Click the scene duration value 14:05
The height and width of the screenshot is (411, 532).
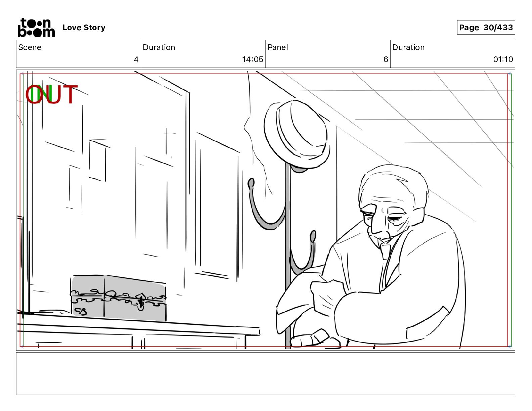click(x=253, y=59)
